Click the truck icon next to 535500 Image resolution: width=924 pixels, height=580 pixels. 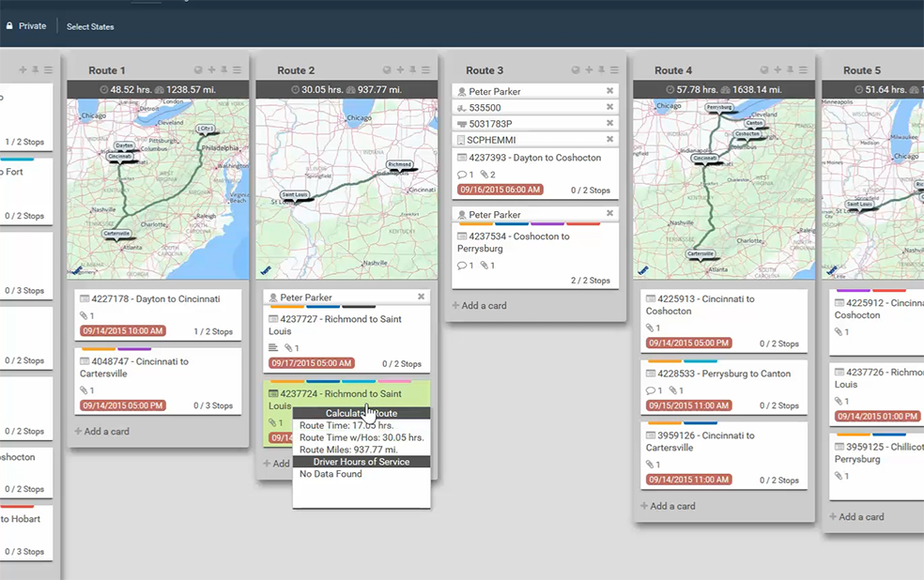462,107
